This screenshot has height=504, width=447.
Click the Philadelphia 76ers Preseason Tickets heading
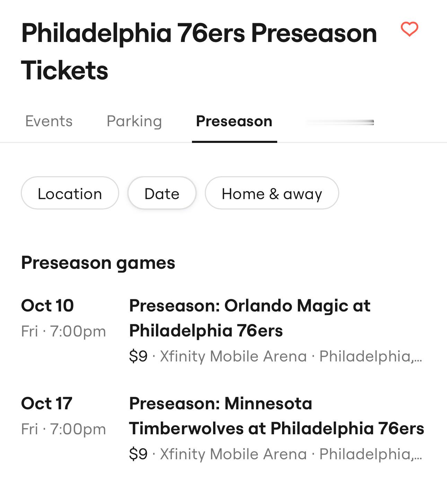tap(199, 52)
